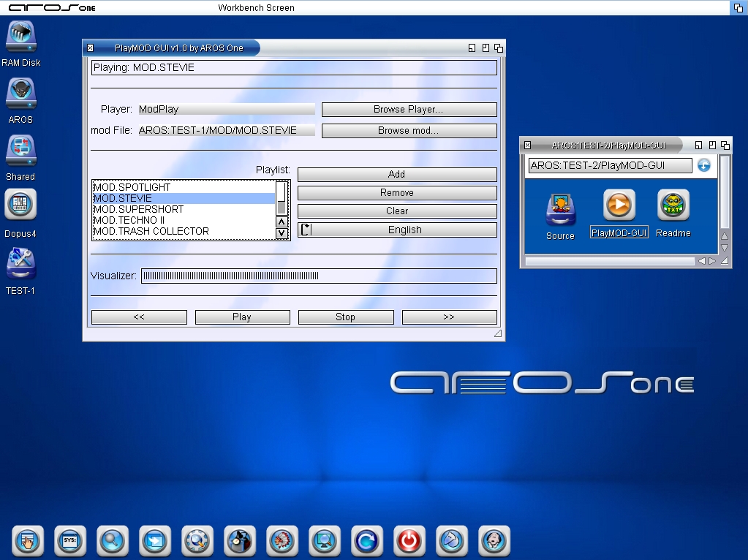
Task: Click the window-arrow dock icon
Action: coord(155,541)
